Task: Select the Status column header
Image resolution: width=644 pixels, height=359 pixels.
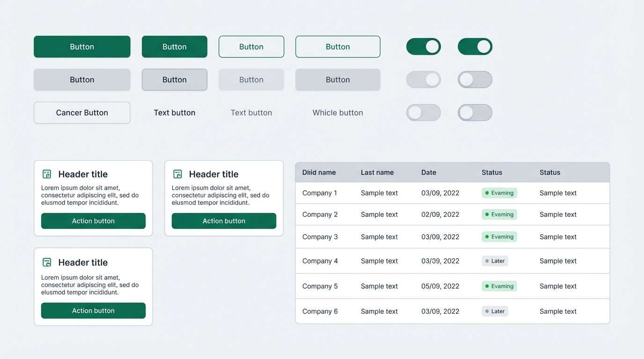Action: point(492,172)
